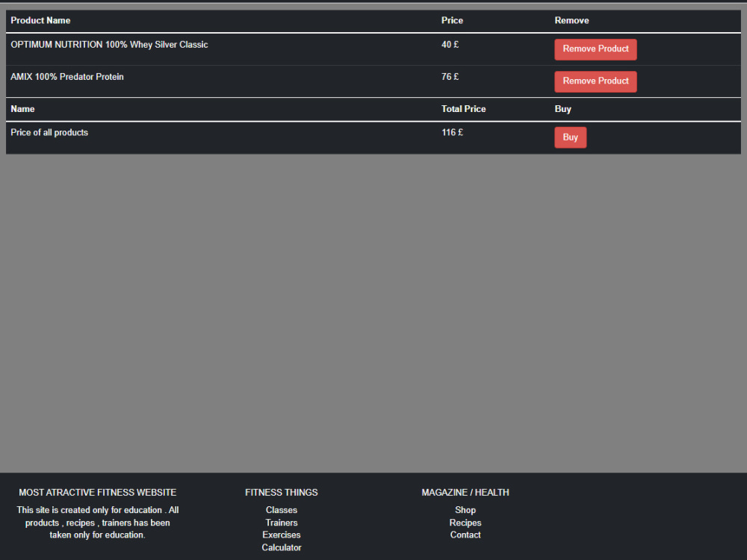Screen dimensions: 747x560
Task: Click MOST ATRACTIVE FITNESS WEBSITE heading
Action: [x=97, y=492]
